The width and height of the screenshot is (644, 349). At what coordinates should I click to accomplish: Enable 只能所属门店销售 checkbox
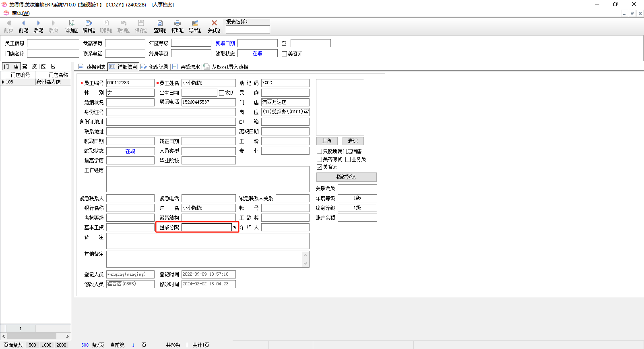(x=319, y=152)
